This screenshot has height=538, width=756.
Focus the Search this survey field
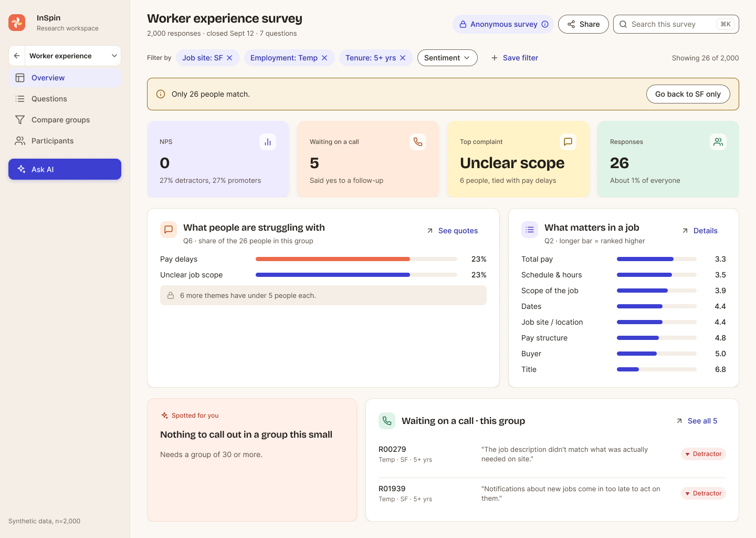pyautogui.click(x=676, y=24)
